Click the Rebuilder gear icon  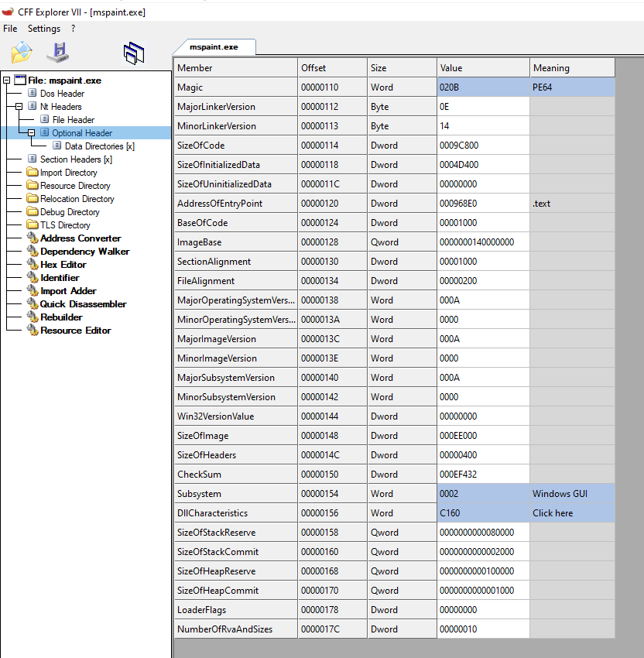(x=33, y=317)
